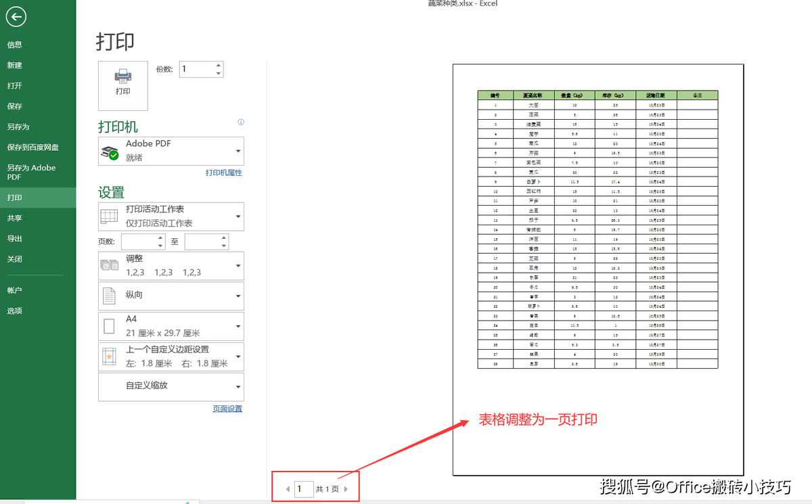
Task: Click the Adobe PDF printer icon
Action: tap(110, 152)
